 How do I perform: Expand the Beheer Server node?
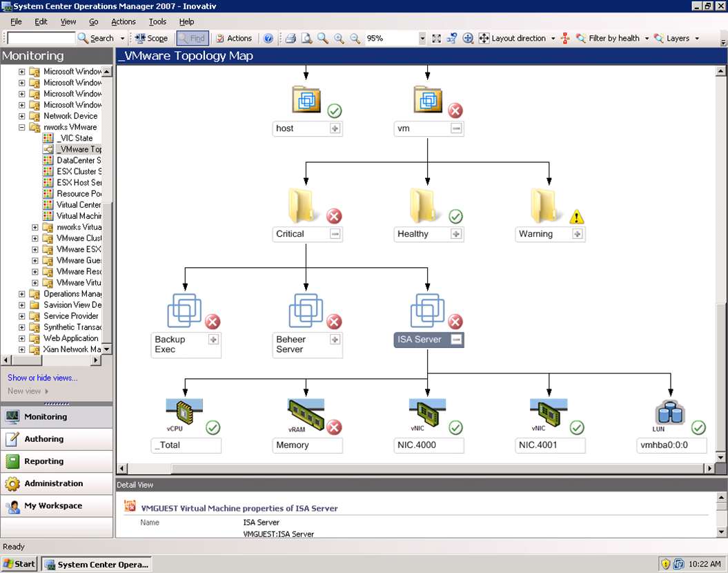[335, 340]
